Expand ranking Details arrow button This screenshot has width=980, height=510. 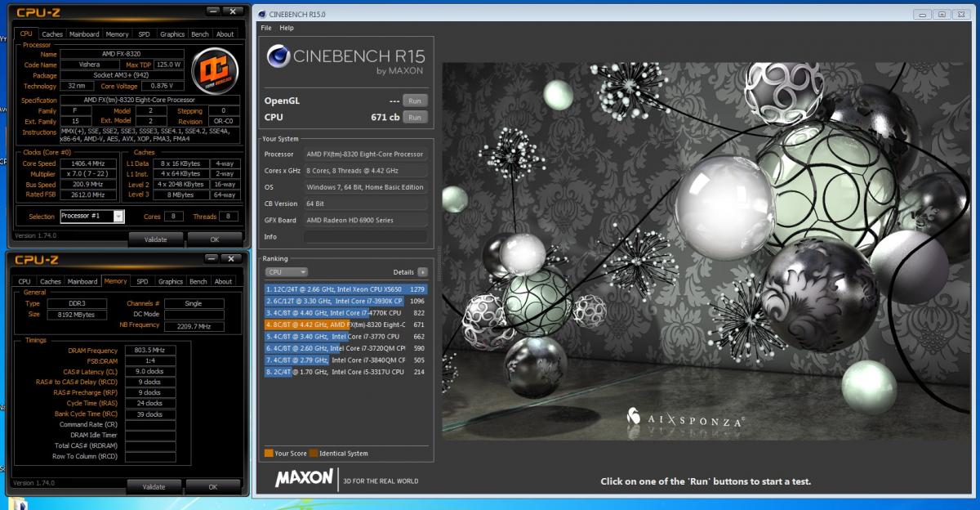click(x=422, y=271)
